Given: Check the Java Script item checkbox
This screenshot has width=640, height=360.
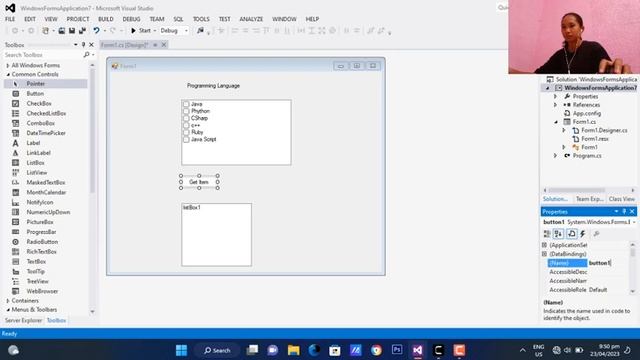Looking at the screenshot, I should [186, 139].
